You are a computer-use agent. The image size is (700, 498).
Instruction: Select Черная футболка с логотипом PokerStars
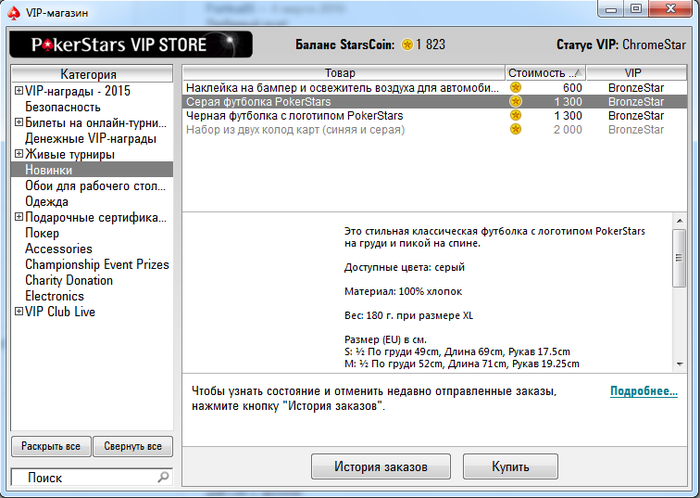[x=434, y=116]
